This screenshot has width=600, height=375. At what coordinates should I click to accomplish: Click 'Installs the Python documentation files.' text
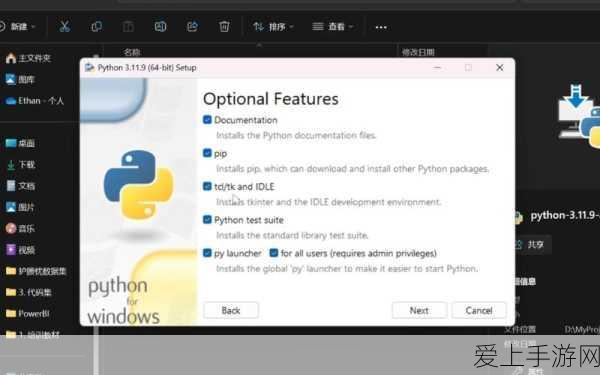pos(296,135)
